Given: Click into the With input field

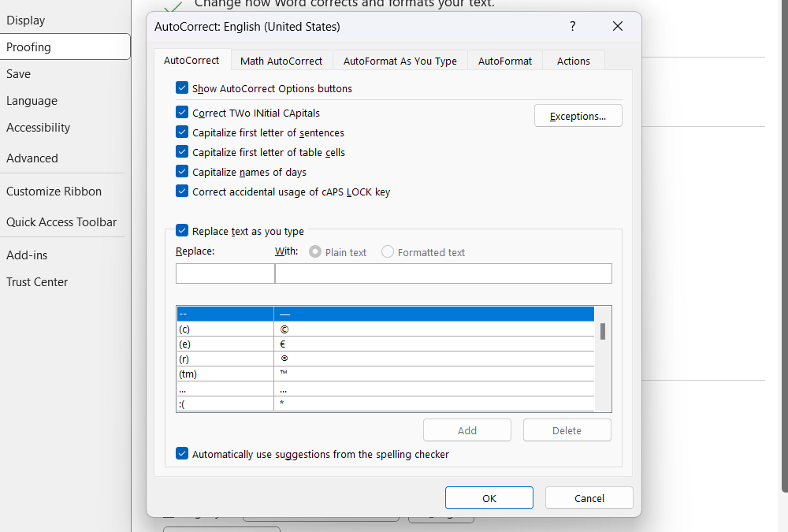Looking at the screenshot, I should (443, 273).
